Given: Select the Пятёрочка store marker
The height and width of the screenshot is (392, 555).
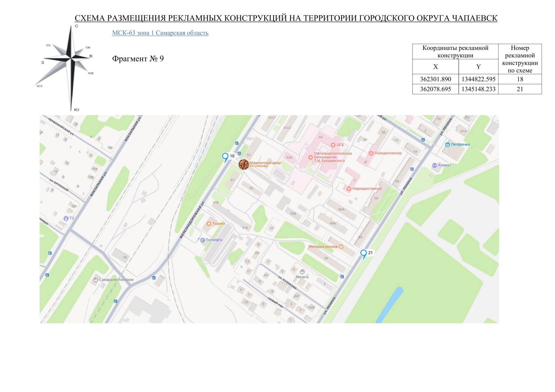Looking at the screenshot, I should coord(447,144).
